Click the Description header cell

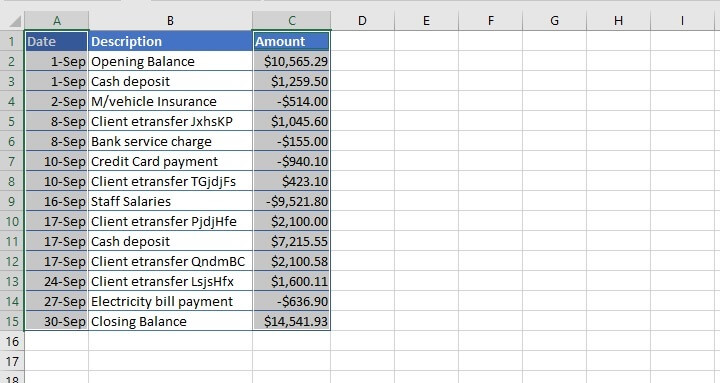point(170,41)
